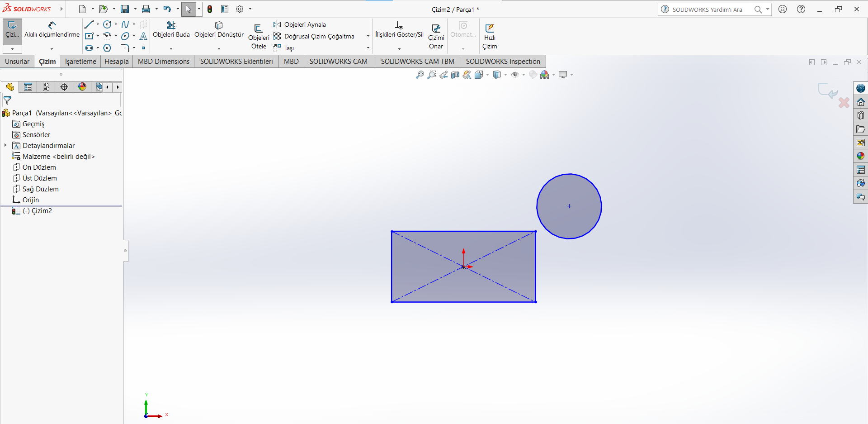This screenshot has width=868, height=424.
Task: Click Çizimi Onar repair sketch button
Action: point(436,36)
